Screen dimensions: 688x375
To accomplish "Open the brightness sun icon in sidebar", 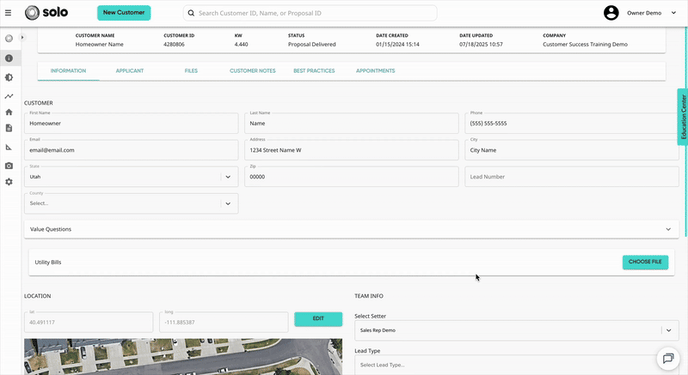I will [9, 78].
